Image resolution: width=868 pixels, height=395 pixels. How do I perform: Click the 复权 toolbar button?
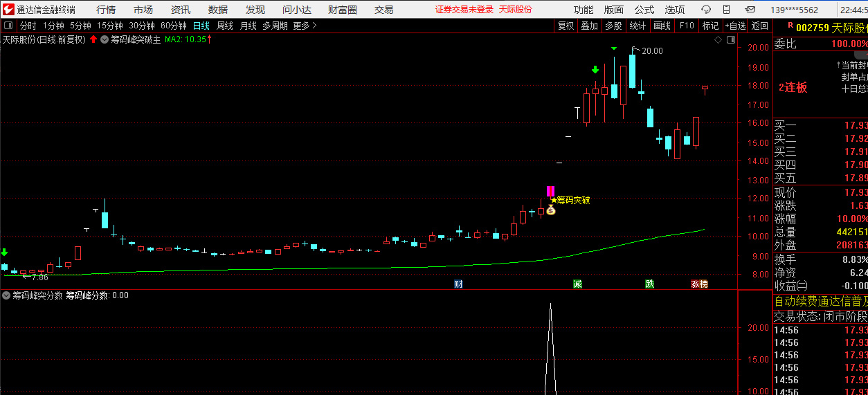pyautogui.click(x=566, y=26)
